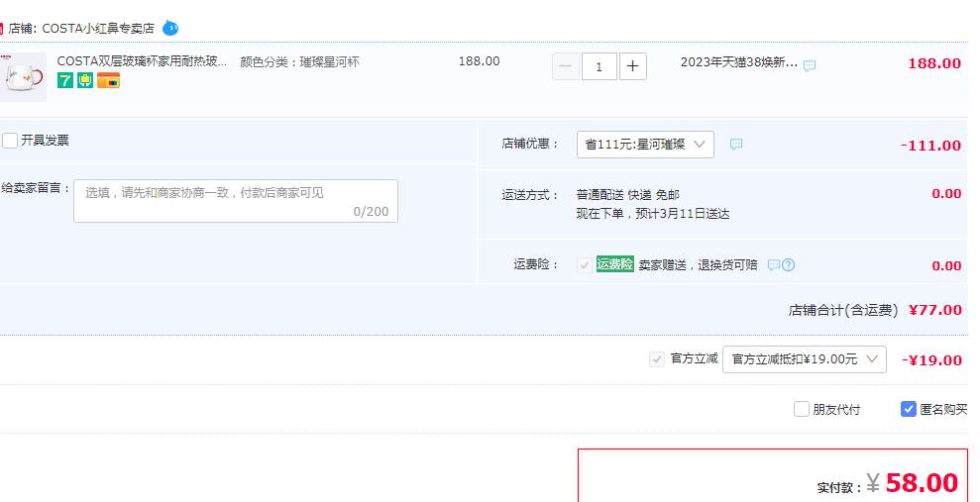Click the comment icon after 退换货可赔
This screenshot has width=980, height=502.
[x=773, y=264]
